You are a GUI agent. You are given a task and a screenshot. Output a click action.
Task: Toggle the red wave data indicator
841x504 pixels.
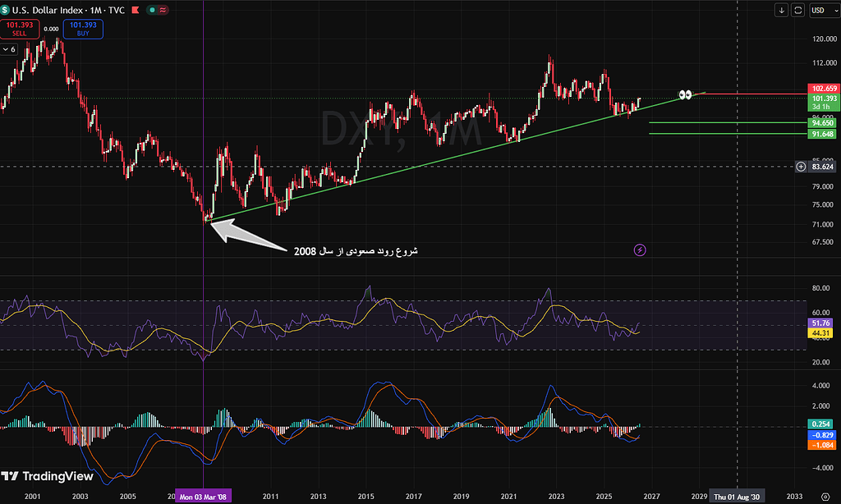point(163,10)
